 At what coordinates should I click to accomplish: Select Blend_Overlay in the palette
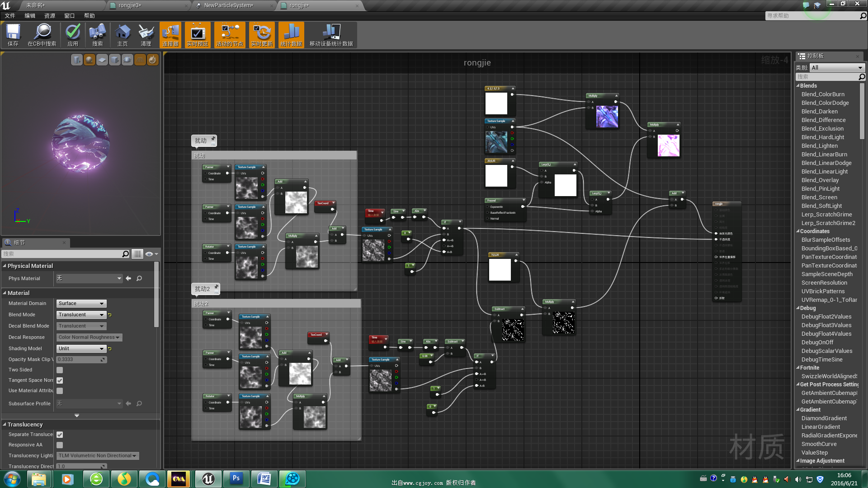(x=820, y=180)
